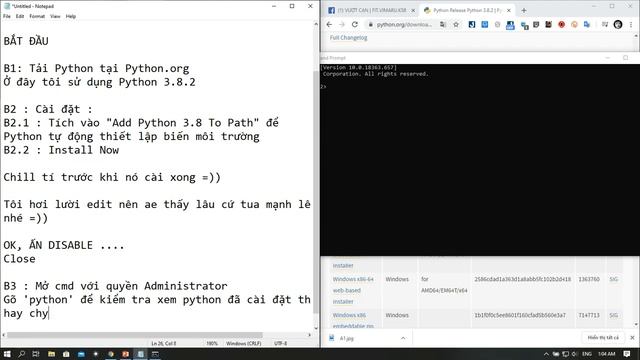Screen dimensions: 640x360
Task: Click the python.org address bar
Action: point(404,24)
